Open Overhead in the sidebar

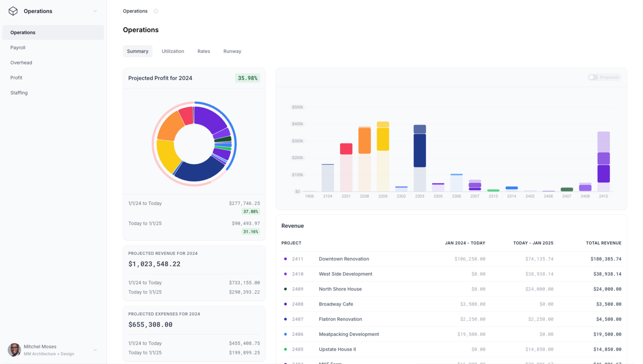click(53, 62)
